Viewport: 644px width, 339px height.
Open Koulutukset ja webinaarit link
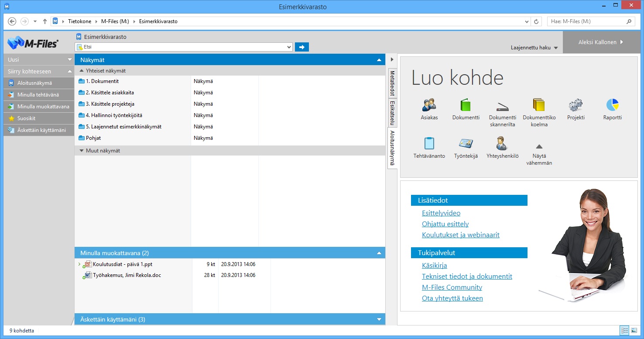(x=460, y=235)
